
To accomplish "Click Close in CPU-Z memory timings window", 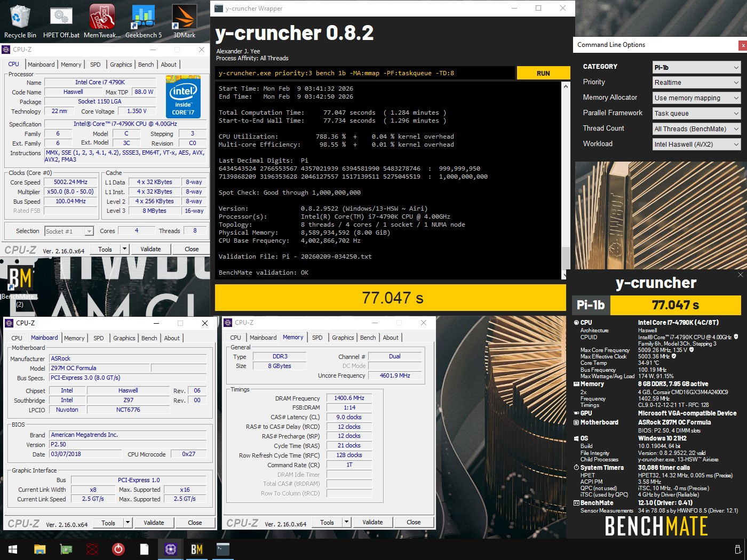I will coord(414,522).
